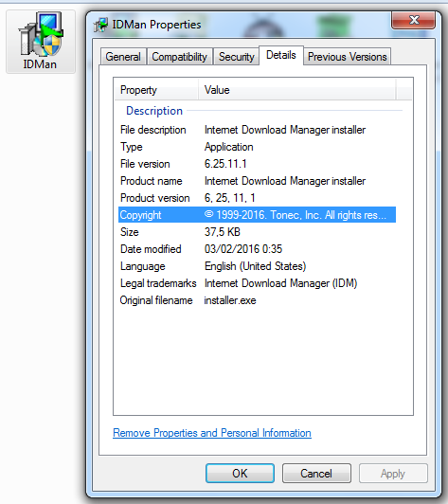Select the Original filename installer.exe row

[257, 300]
